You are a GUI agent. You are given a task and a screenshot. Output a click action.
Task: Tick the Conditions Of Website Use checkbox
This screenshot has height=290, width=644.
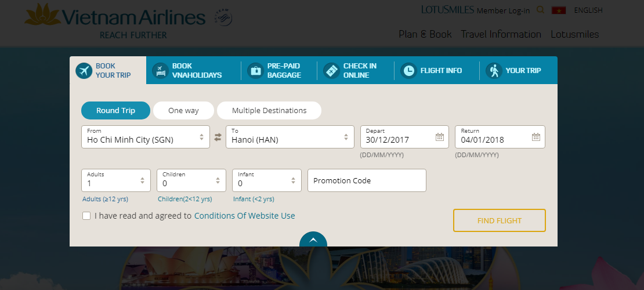coord(86,216)
